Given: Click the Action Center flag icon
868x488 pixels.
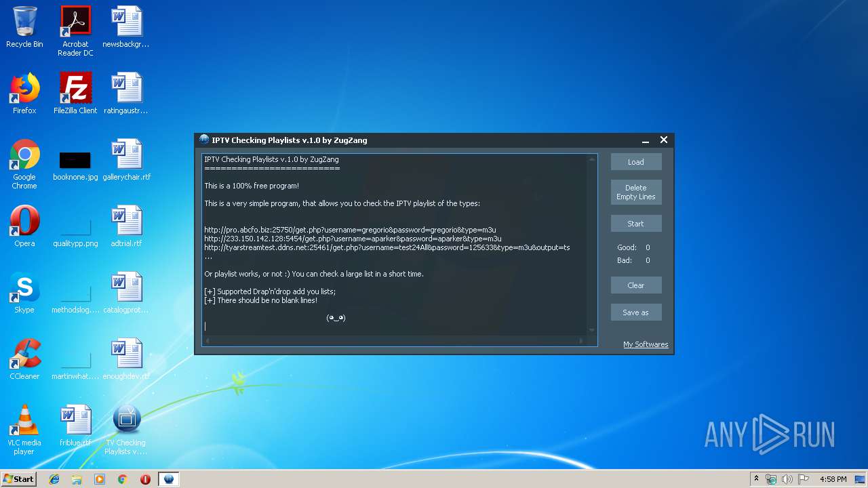Looking at the screenshot, I should tap(804, 479).
